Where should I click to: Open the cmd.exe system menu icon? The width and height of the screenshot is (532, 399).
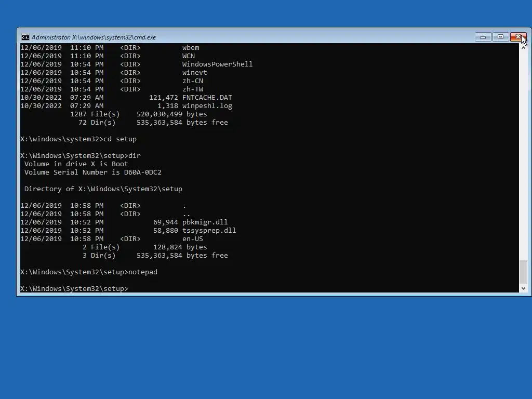coord(25,37)
